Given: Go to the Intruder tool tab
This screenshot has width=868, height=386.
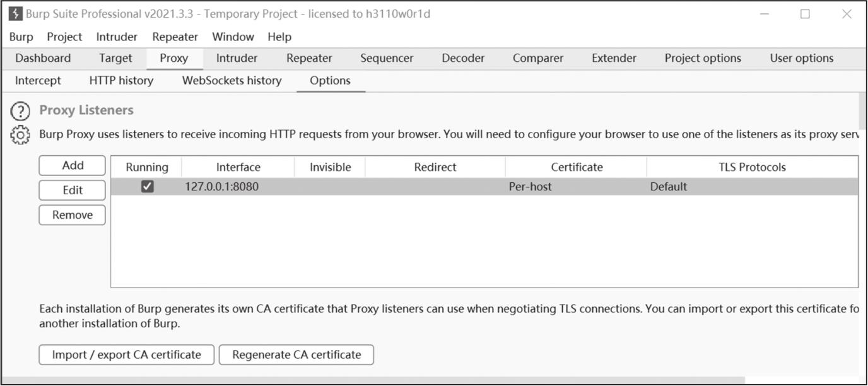Looking at the screenshot, I should pos(237,58).
